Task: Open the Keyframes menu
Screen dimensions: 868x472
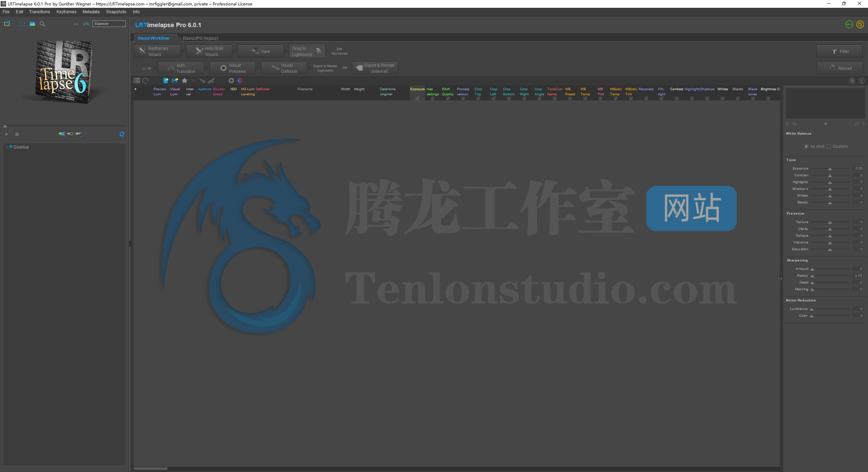Action: tap(66, 12)
